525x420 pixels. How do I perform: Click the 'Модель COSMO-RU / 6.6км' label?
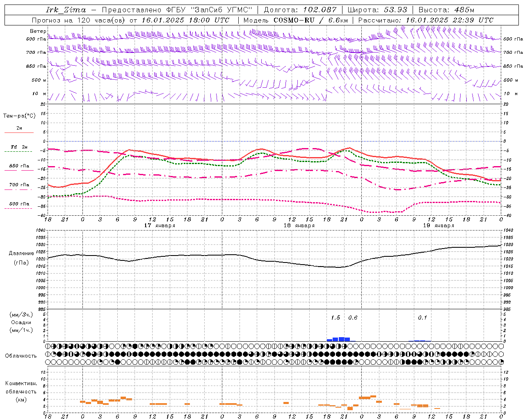click(296, 20)
